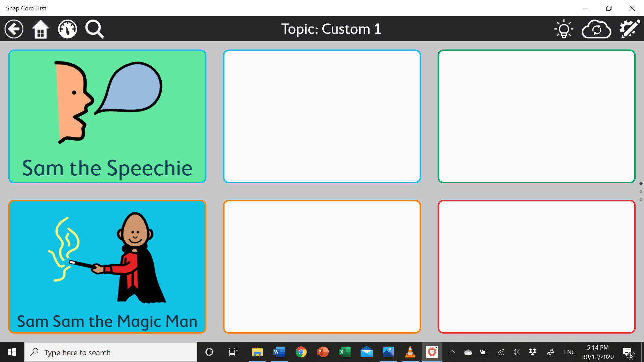Image resolution: width=644 pixels, height=362 pixels.
Task: Click the lightbulb hints icon
Action: coord(564,29)
